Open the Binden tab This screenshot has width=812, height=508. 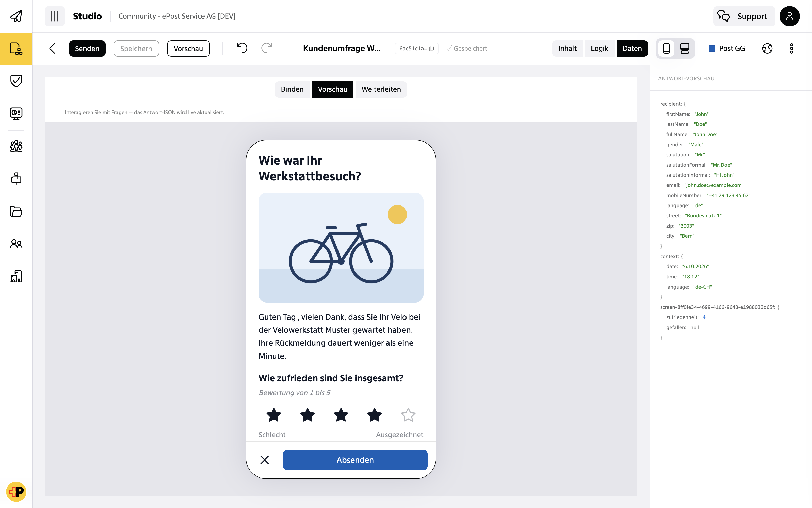[x=292, y=89]
